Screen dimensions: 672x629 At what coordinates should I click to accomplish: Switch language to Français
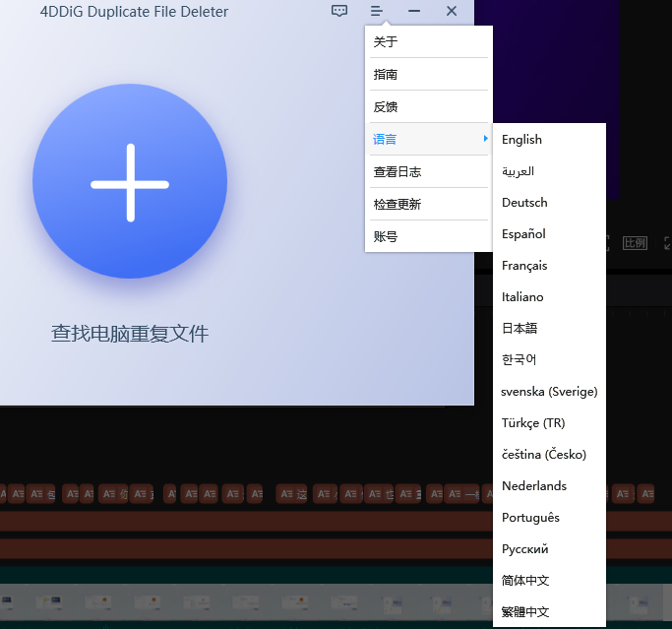click(x=549, y=266)
